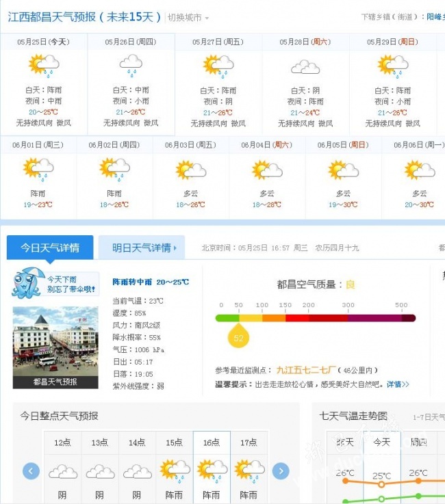Click the June 04 Saturday partly cloudy icon
Screen dimensions: 445x504
pyautogui.click(x=267, y=170)
